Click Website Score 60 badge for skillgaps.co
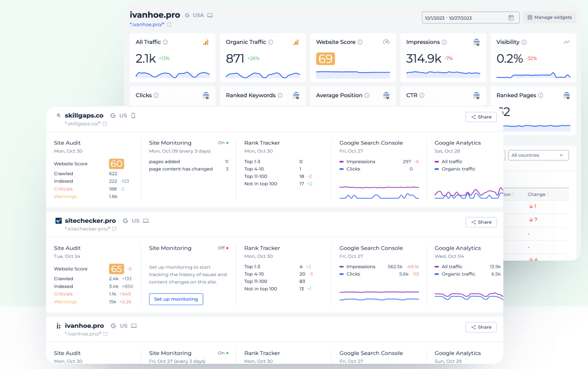The image size is (588, 369). (x=116, y=164)
